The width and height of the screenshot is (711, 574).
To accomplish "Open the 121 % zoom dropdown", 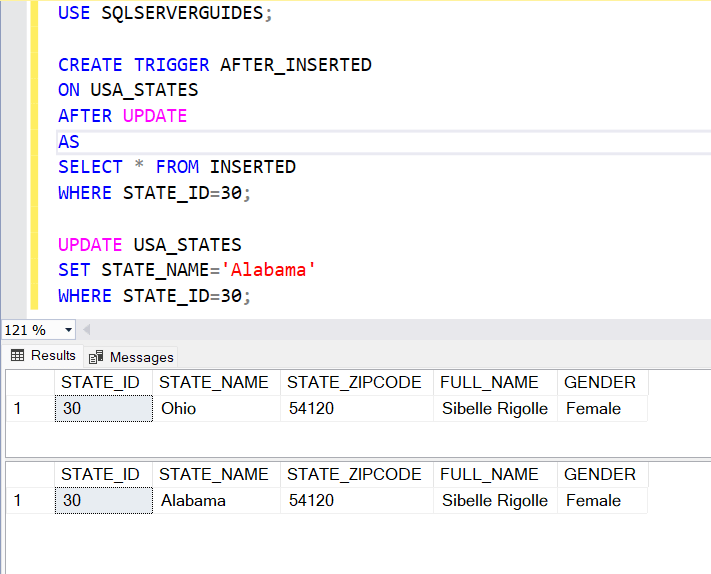I will pyautogui.click(x=68, y=330).
